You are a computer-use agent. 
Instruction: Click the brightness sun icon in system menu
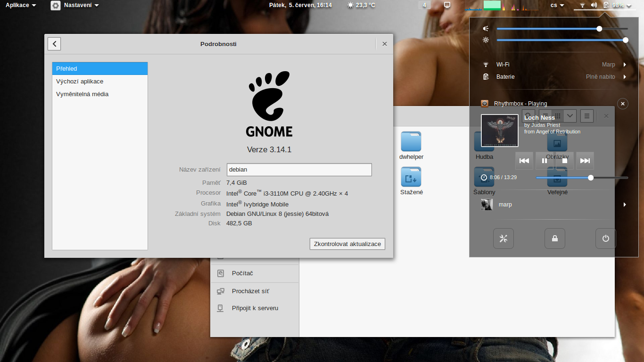tap(486, 40)
